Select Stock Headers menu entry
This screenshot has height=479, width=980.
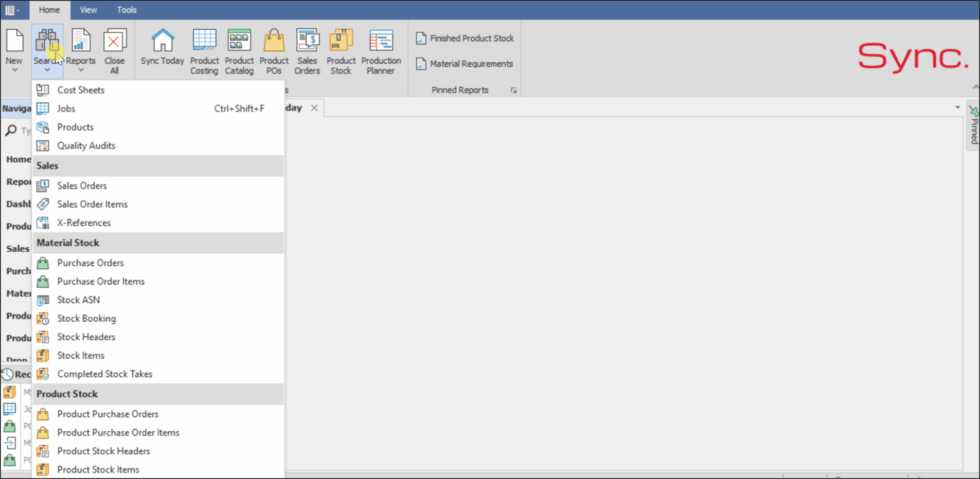coord(158,337)
